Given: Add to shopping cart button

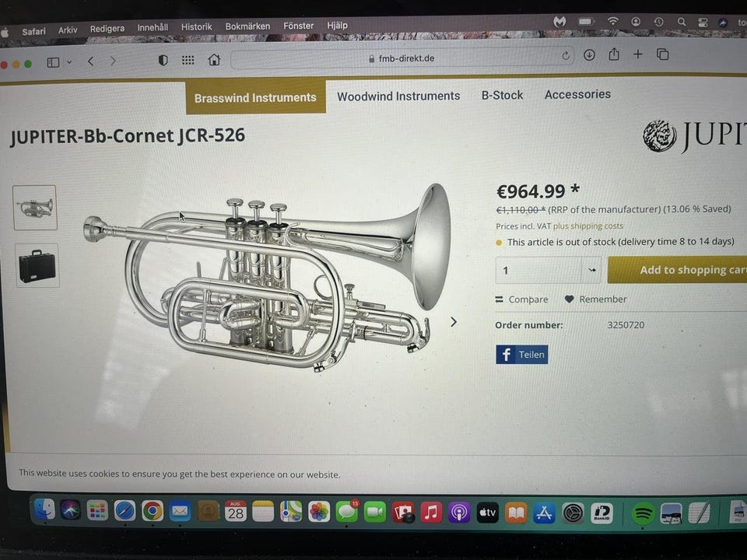Looking at the screenshot, I should 678,270.
